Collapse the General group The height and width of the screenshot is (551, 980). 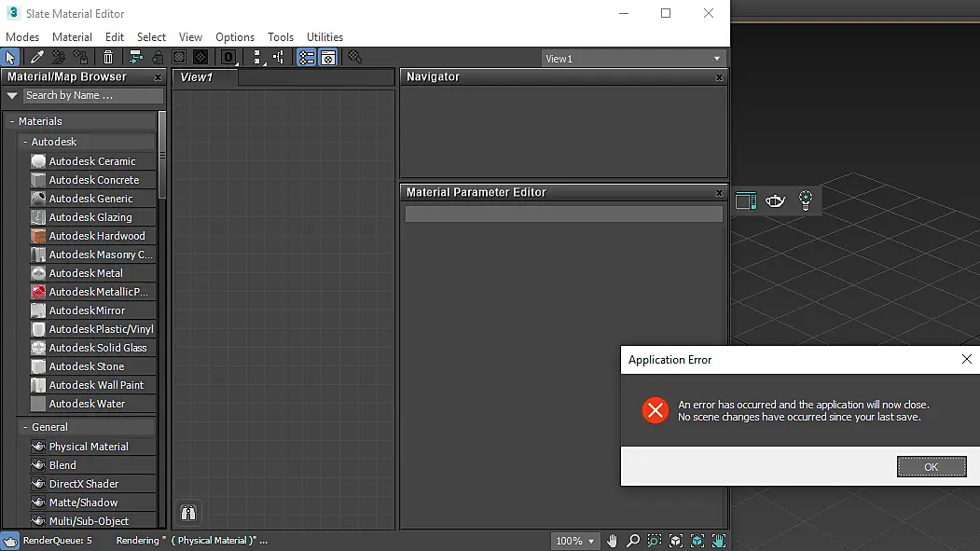(x=25, y=427)
